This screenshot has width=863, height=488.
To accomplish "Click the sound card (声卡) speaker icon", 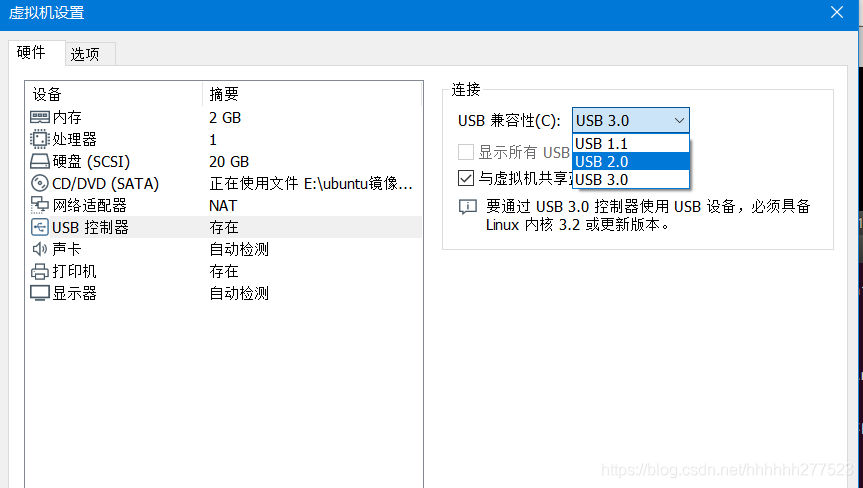I will (x=40, y=249).
